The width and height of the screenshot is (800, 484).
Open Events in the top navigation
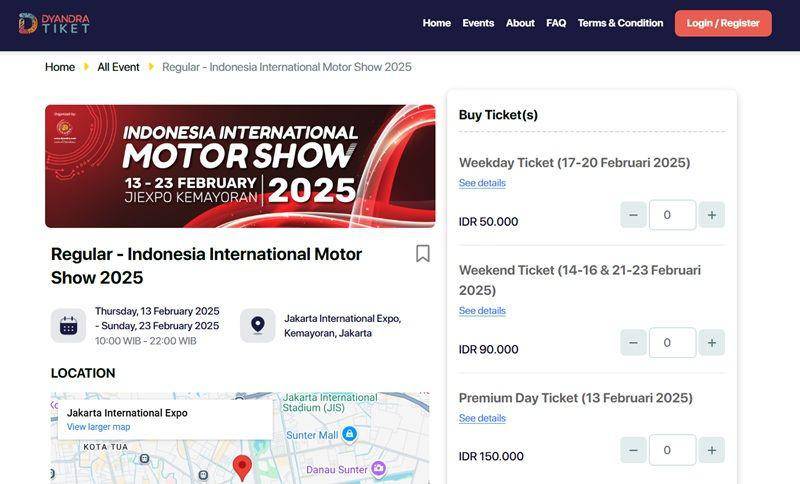[x=478, y=23]
